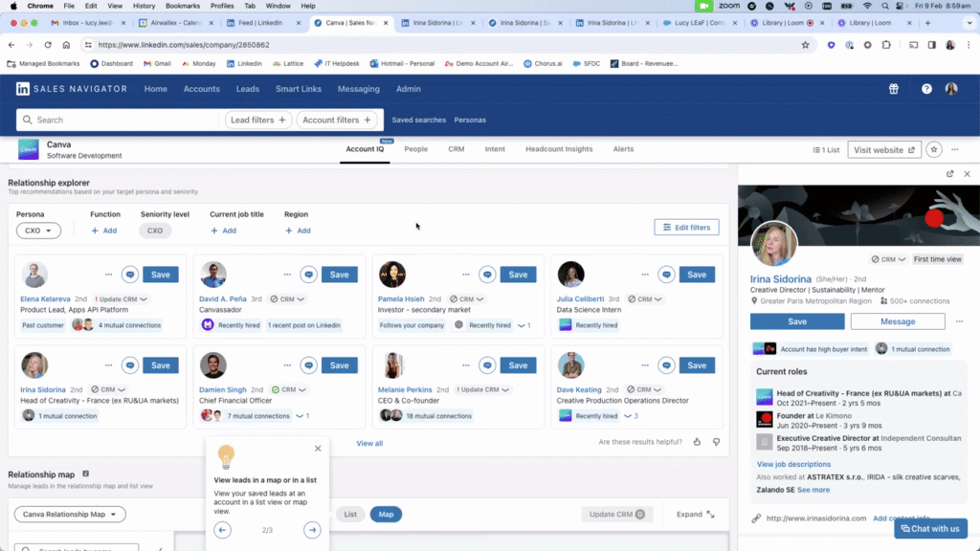This screenshot has width=980, height=551.
Task: Click the Sales Navigator search field
Action: pos(118,120)
